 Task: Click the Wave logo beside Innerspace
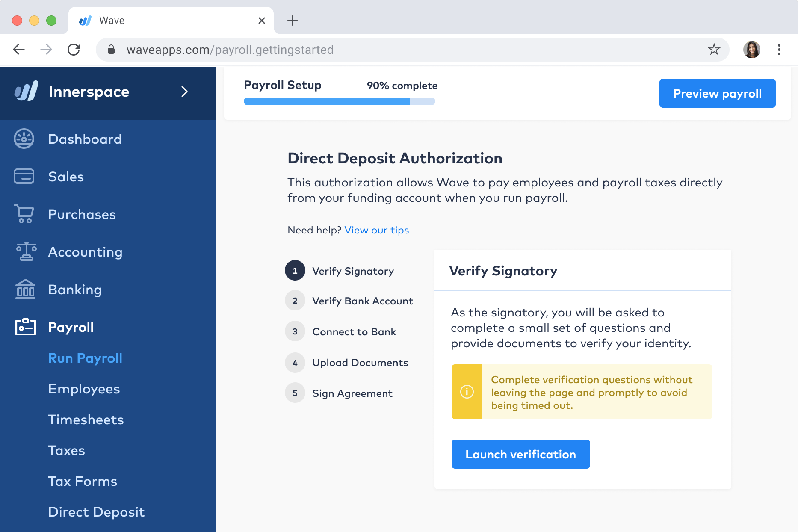point(27,91)
